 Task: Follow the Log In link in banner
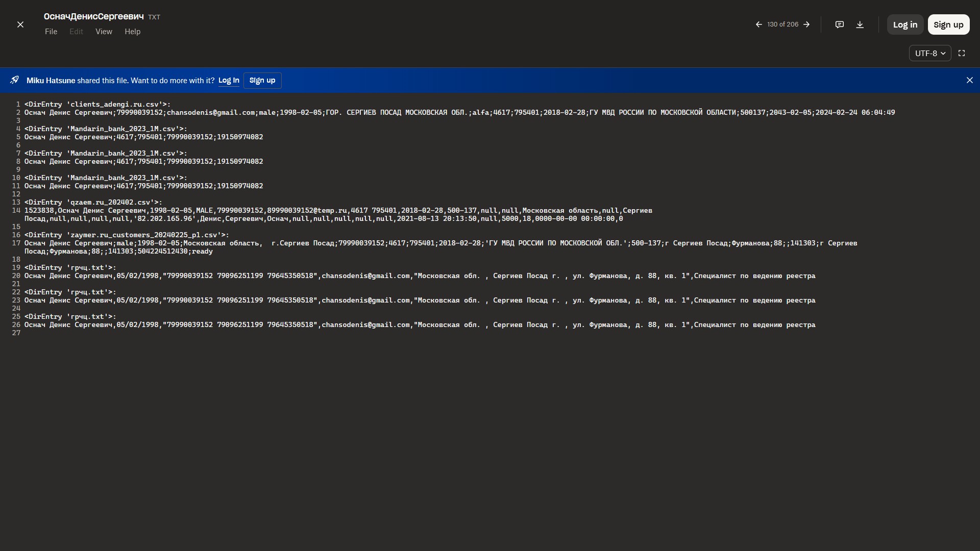(x=229, y=80)
